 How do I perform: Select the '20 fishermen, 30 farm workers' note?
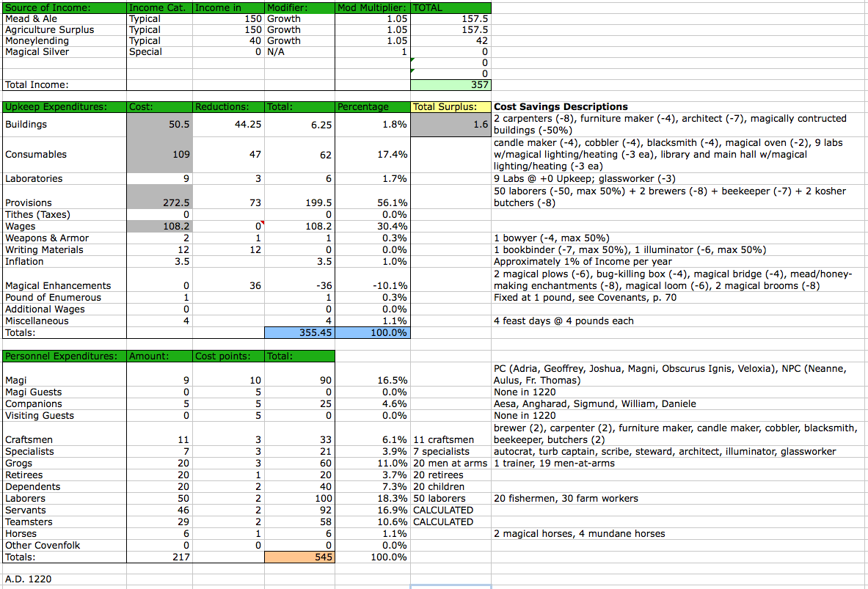(x=566, y=499)
